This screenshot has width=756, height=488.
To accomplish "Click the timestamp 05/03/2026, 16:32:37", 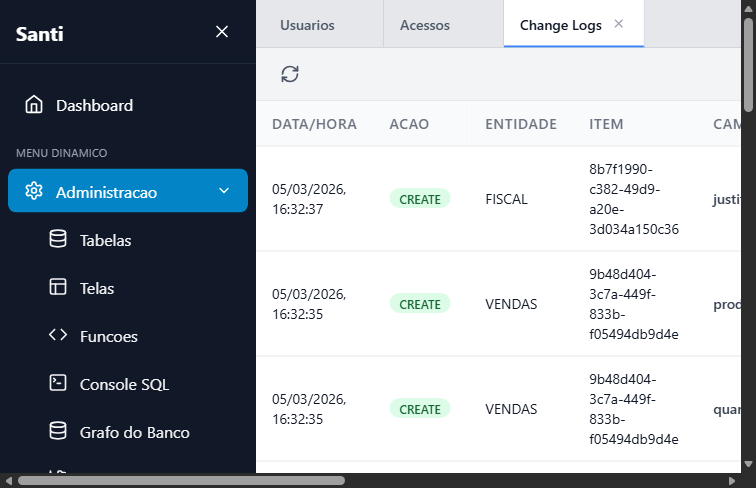I will pyautogui.click(x=309, y=199).
